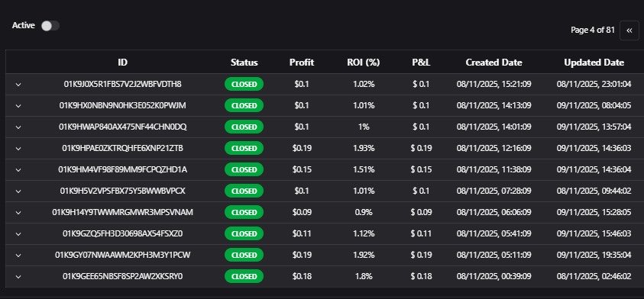
Task: Click the Page 4 of 81 indicator
Action: [593, 30]
